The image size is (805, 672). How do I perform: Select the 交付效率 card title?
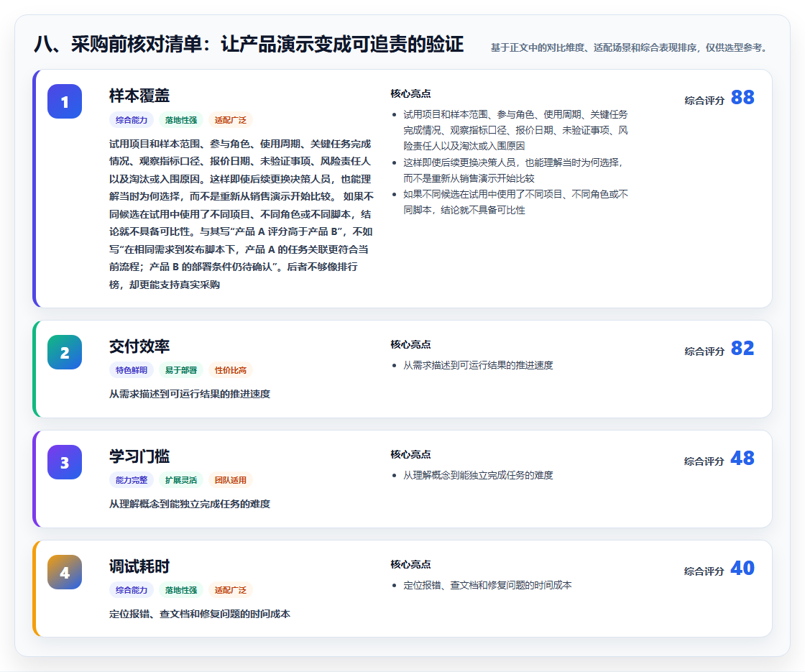click(x=139, y=346)
